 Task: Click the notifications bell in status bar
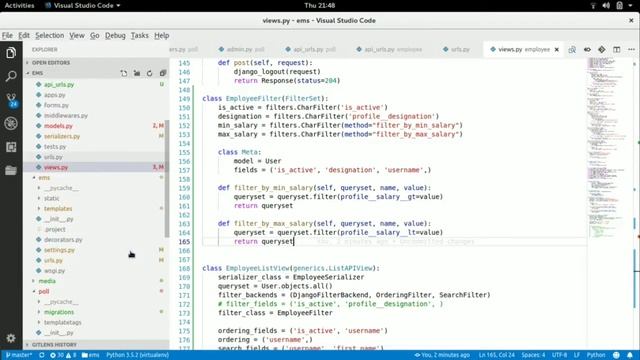pyautogui.click(x=630, y=355)
